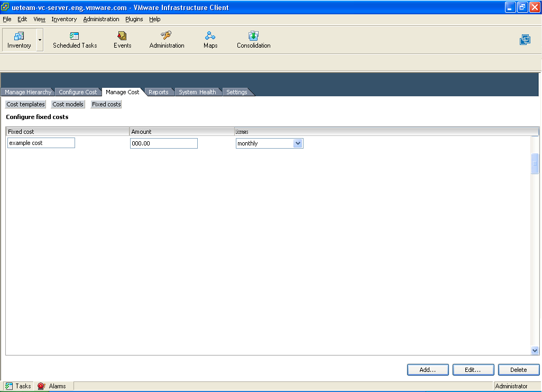The width and height of the screenshot is (542, 392).
Task: Click the Administration keys icon
Action: (x=167, y=36)
